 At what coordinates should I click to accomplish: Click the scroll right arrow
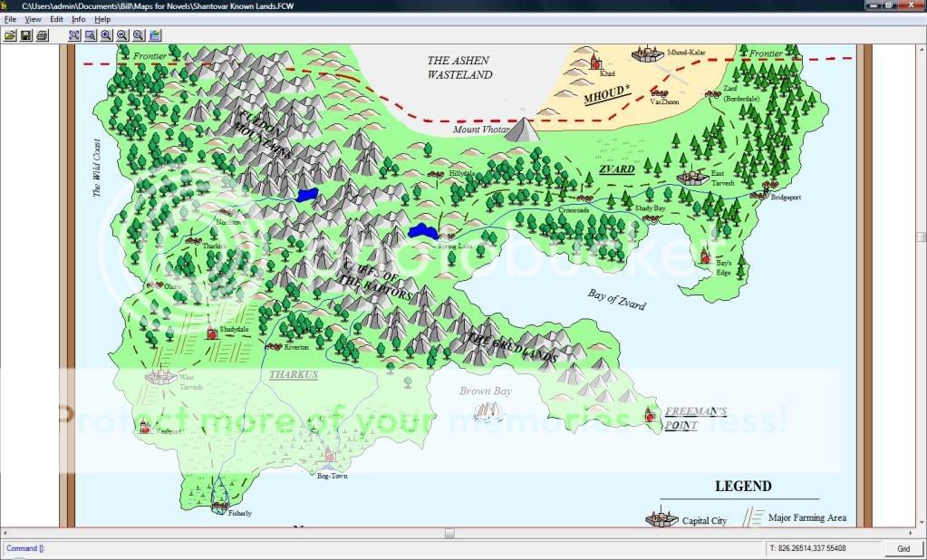click(920, 534)
